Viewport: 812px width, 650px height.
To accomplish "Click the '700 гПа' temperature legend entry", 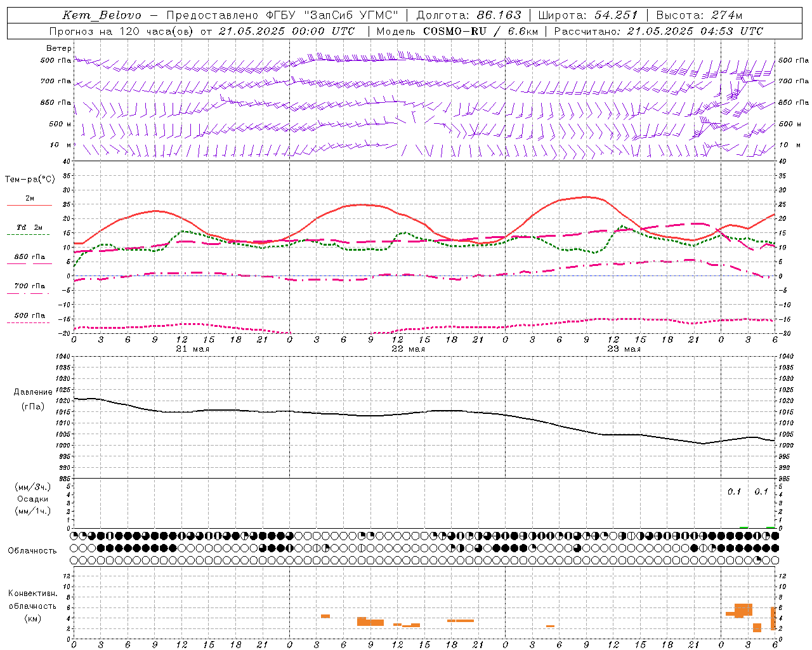I will coord(30,286).
